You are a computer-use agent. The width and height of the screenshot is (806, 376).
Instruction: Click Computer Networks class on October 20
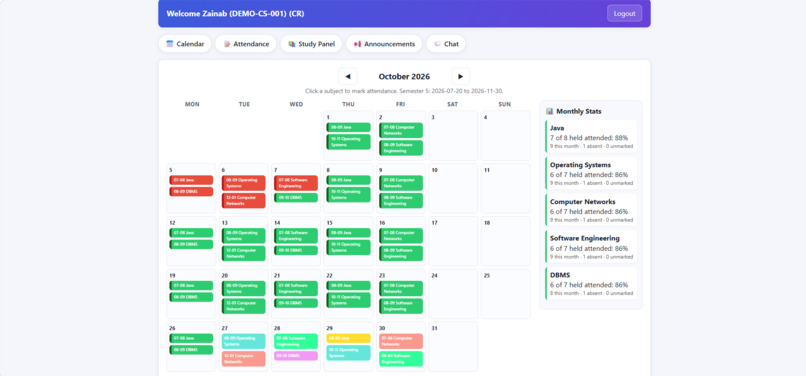click(x=244, y=306)
